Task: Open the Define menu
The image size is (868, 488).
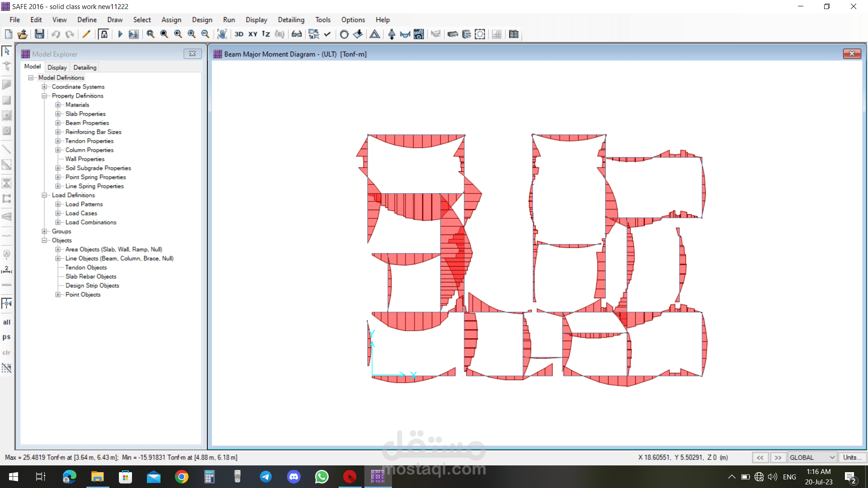Action: 87,20
